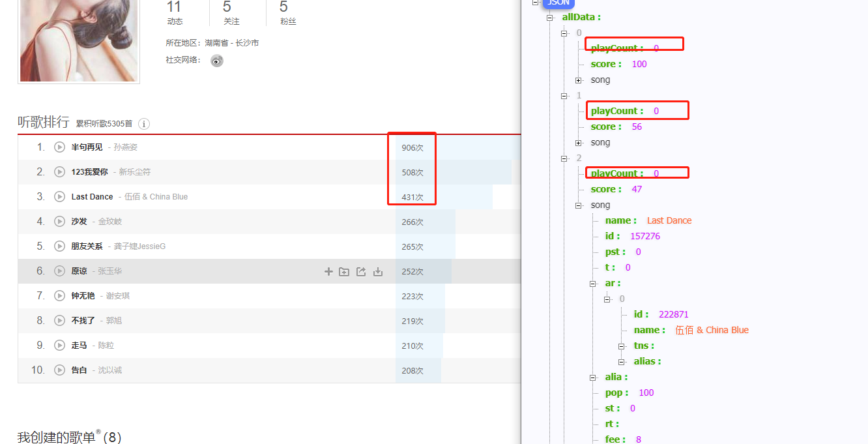Open the 5 粉丝 followers list
The height and width of the screenshot is (444, 868).
(x=288, y=13)
